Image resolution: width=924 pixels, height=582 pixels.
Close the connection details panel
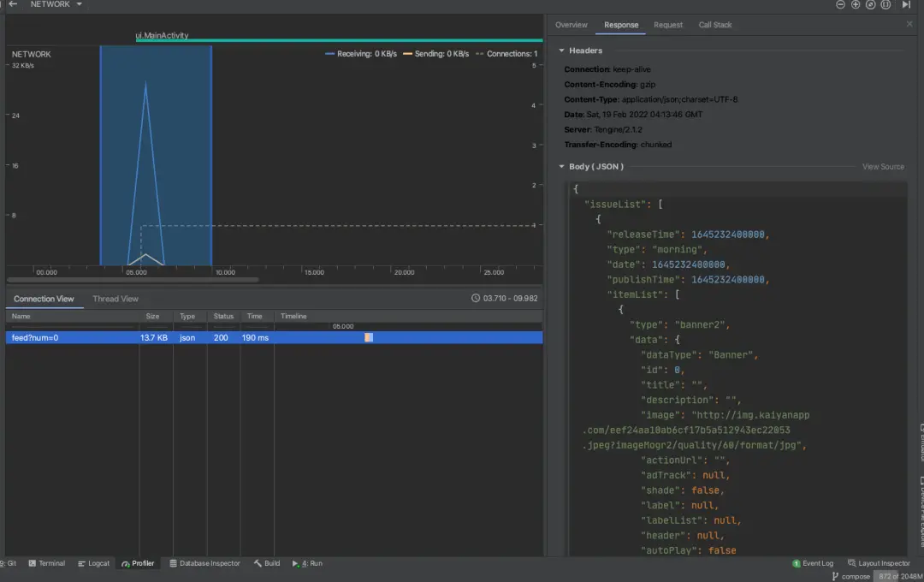[x=909, y=25]
